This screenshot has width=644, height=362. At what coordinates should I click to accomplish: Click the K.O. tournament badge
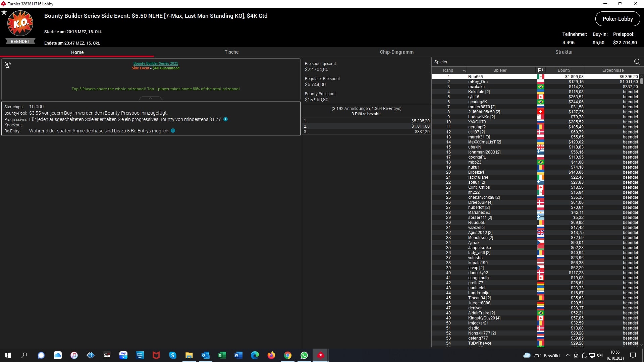[20, 23]
